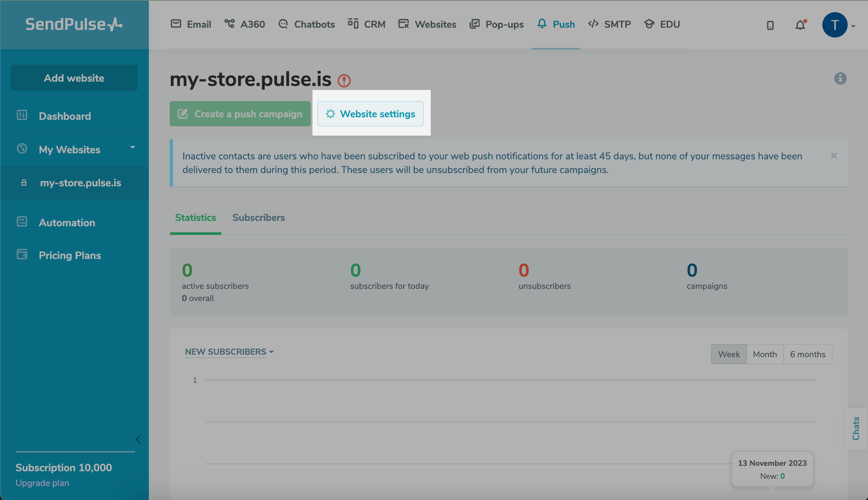Click the Website settings button
868x500 pixels.
click(x=370, y=113)
